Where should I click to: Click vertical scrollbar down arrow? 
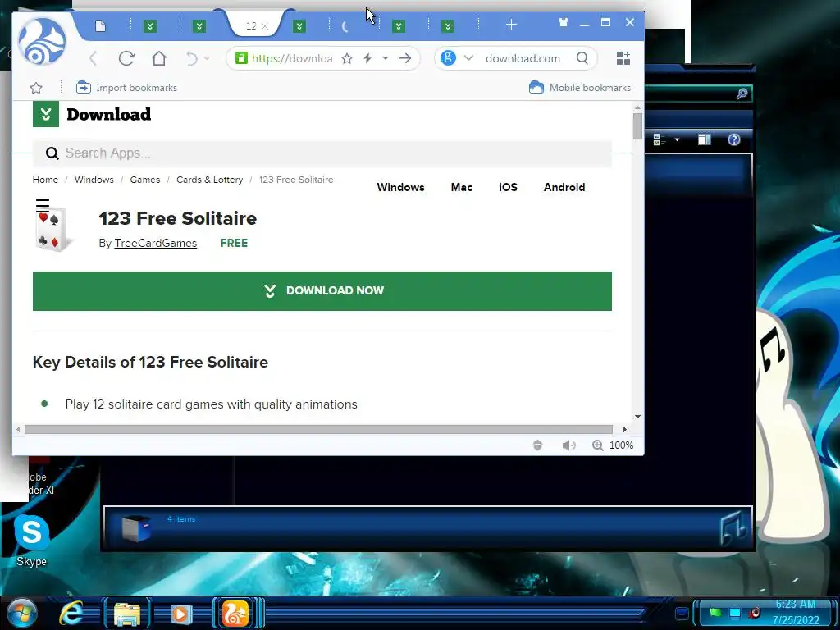point(637,416)
